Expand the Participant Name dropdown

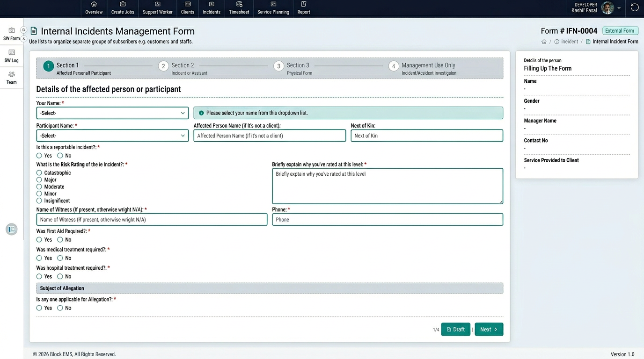(x=112, y=136)
